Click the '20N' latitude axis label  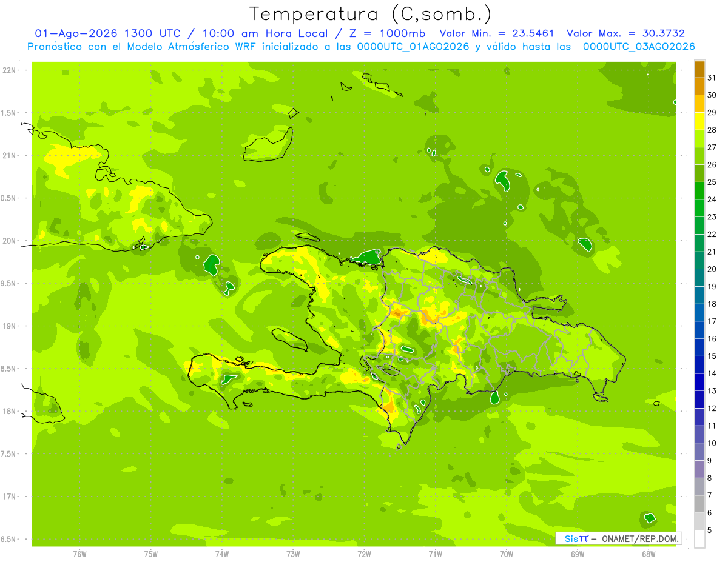[x=8, y=241]
